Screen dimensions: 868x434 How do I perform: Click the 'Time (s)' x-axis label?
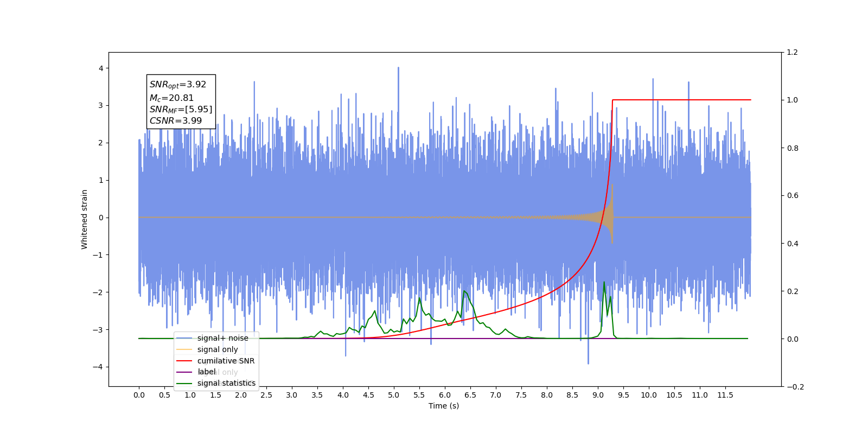[x=444, y=406]
